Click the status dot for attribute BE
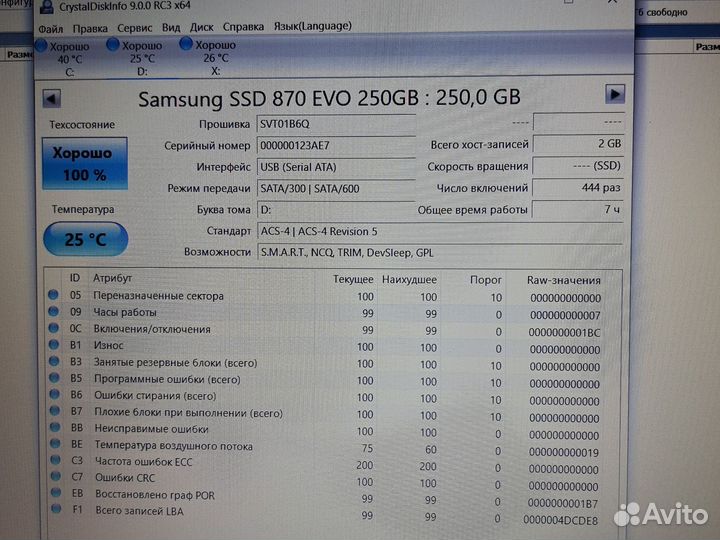 (55, 444)
